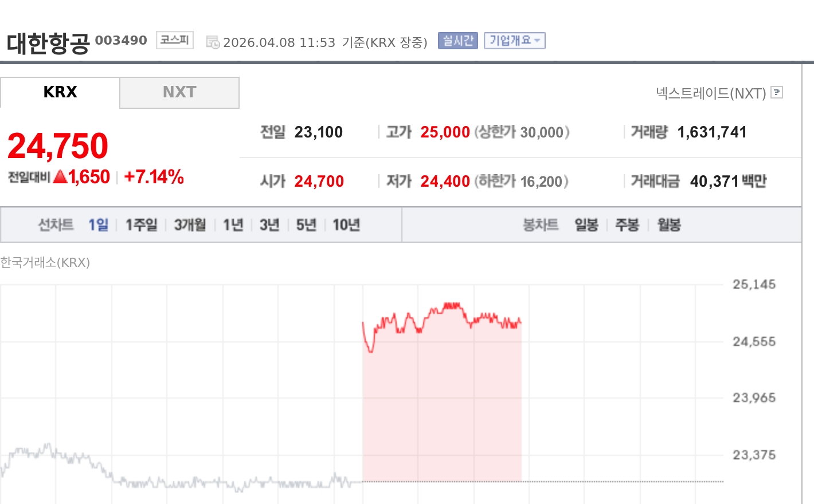Expand the 기업개요 dropdown

click(x=514, y=41)
